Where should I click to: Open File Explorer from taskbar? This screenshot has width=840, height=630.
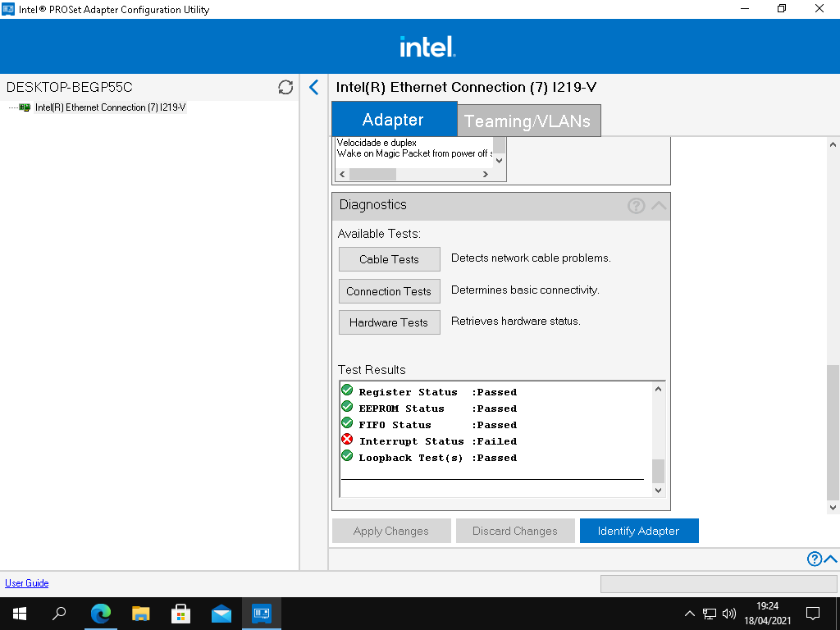tap(140, 614)
